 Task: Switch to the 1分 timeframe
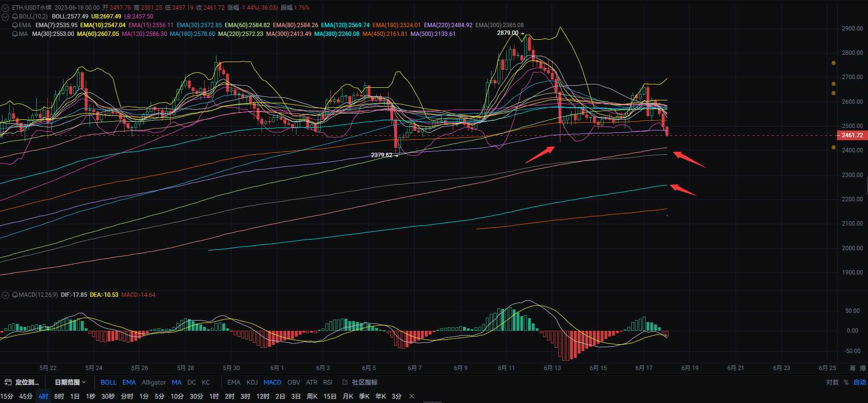coord(144,396)
